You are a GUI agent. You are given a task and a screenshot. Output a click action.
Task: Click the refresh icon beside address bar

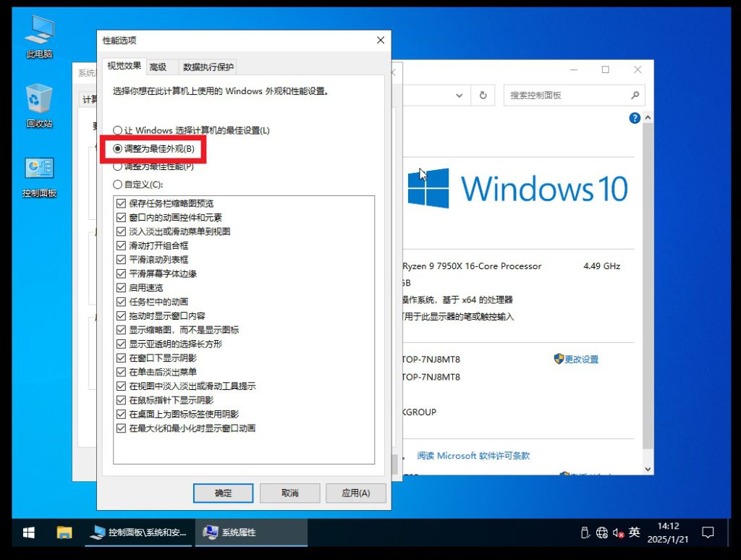click(x=483, y=95)
